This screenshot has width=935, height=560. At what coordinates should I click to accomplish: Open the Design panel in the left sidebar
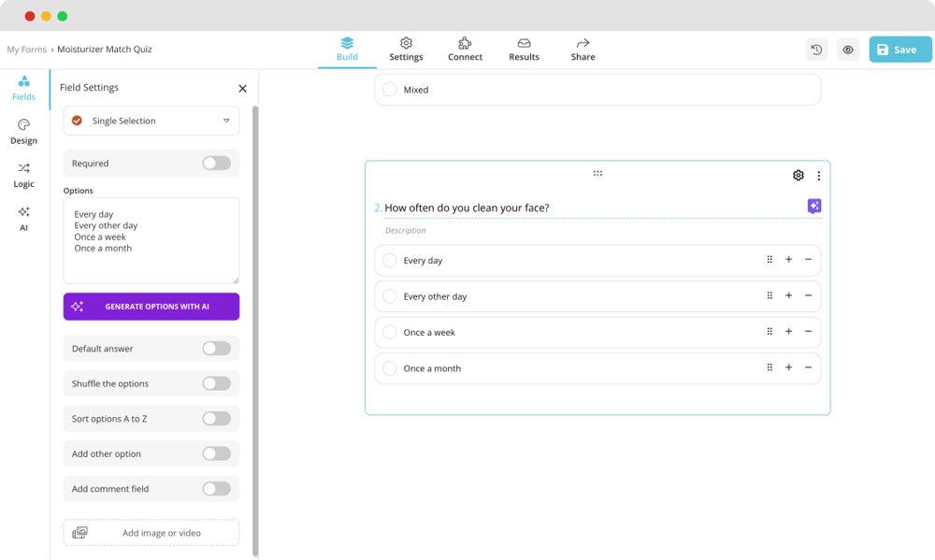(x=23, y=131)
